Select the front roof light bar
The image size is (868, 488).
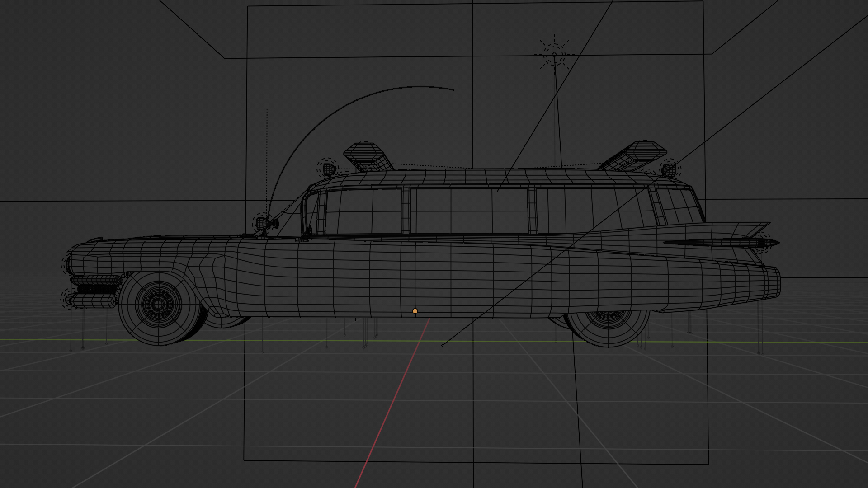(x=368, y=157)
